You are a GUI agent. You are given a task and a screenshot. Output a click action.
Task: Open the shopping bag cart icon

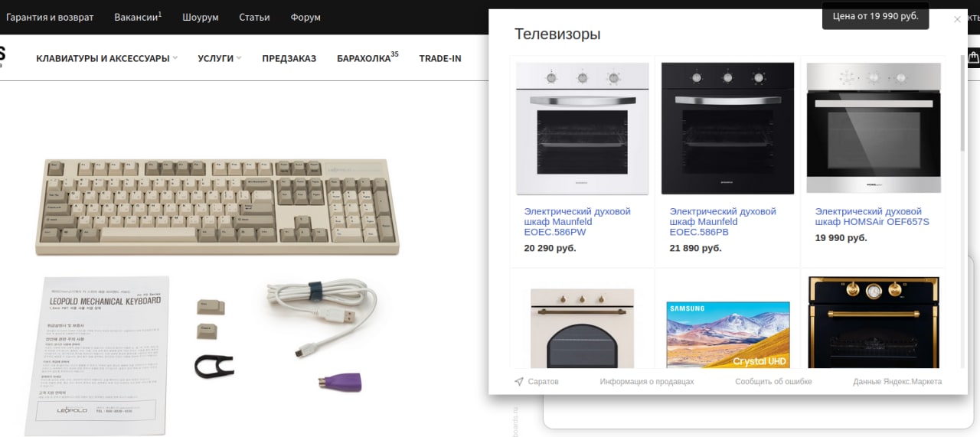point(974,57)
